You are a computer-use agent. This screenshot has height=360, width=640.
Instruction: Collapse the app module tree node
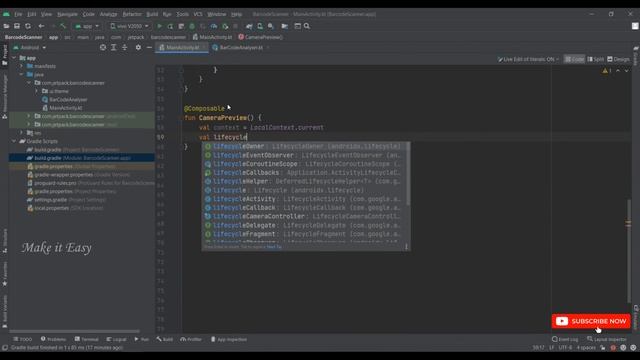[x=14, y=58]
